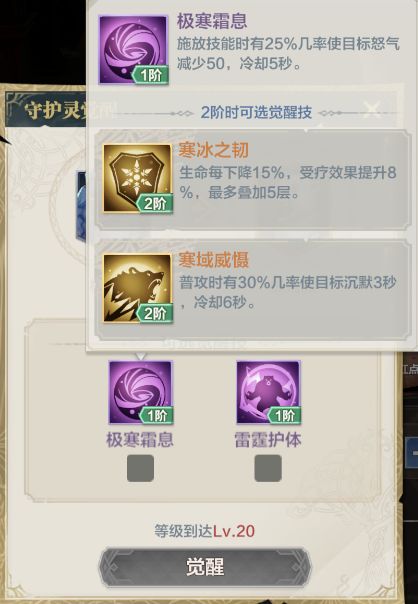Choose the 寒域威慑 awakening skill card
The height and width of the screenshot is (604, 418).
tap(253, 290)
